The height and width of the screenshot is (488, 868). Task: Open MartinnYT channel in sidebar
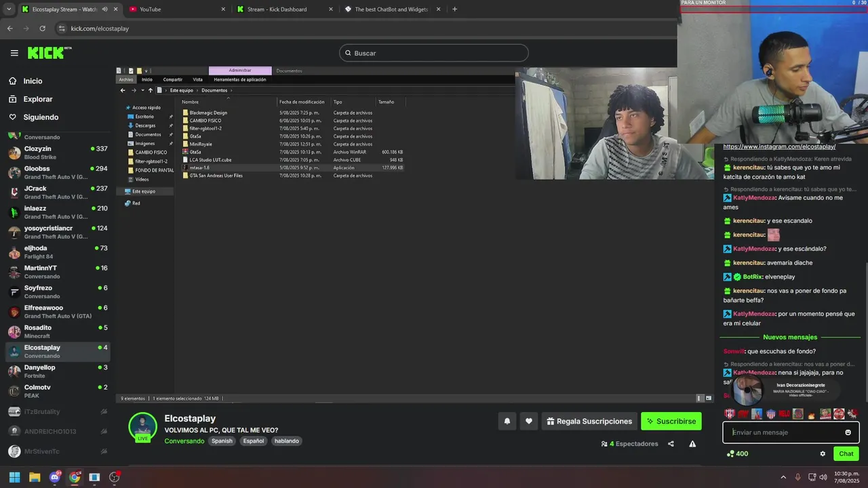57,272
